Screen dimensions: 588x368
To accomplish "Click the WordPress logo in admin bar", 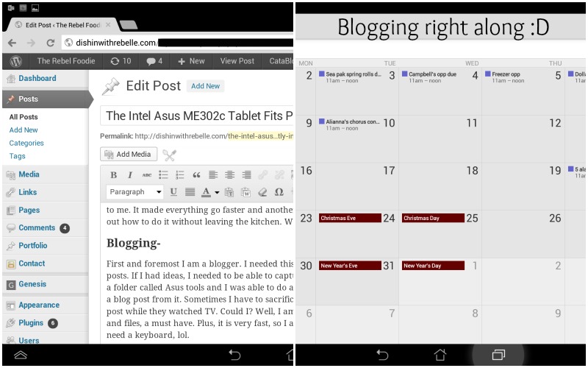I will pyautogui.click(x=15, y=61).
